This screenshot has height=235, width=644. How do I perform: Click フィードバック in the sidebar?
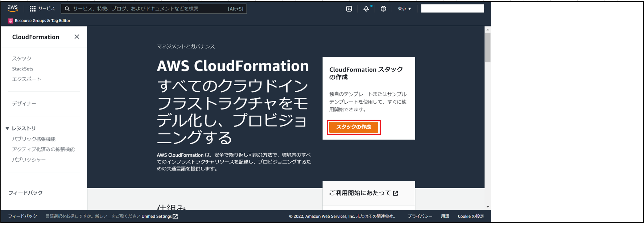pyautogui.click(x=25, y=193)
